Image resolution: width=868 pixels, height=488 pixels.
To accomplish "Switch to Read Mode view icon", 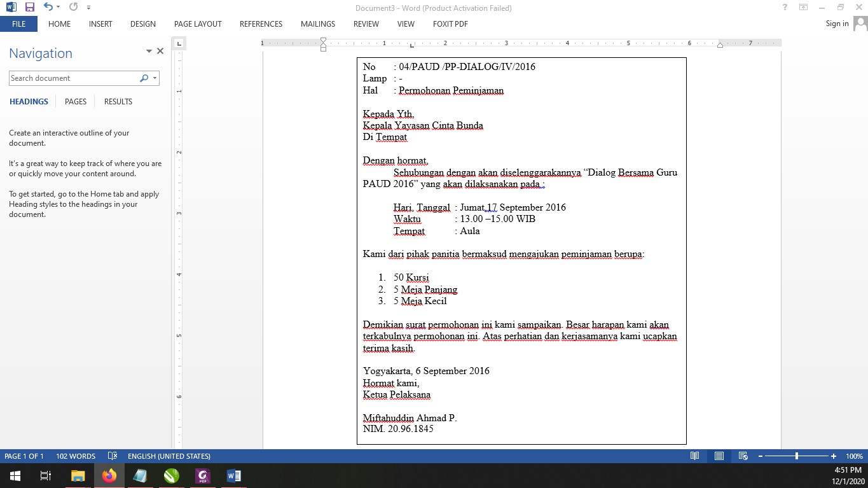I will [x=694, y=456].
